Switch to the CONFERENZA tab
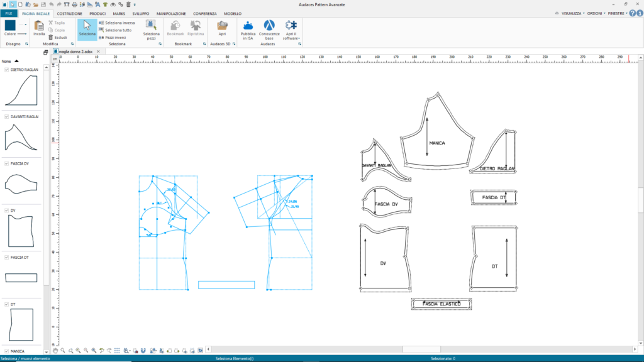The height and width of the screenshot is (362, 644). click(204, 14)
